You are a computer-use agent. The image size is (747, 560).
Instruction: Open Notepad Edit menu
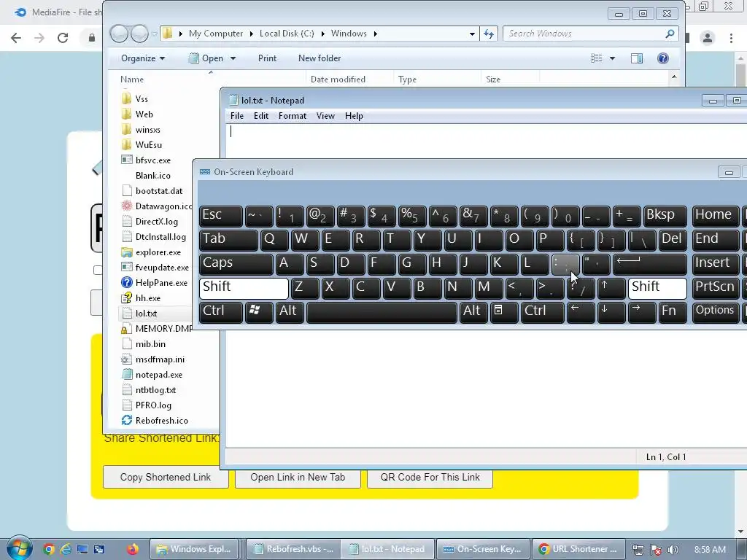coord(261,116)
